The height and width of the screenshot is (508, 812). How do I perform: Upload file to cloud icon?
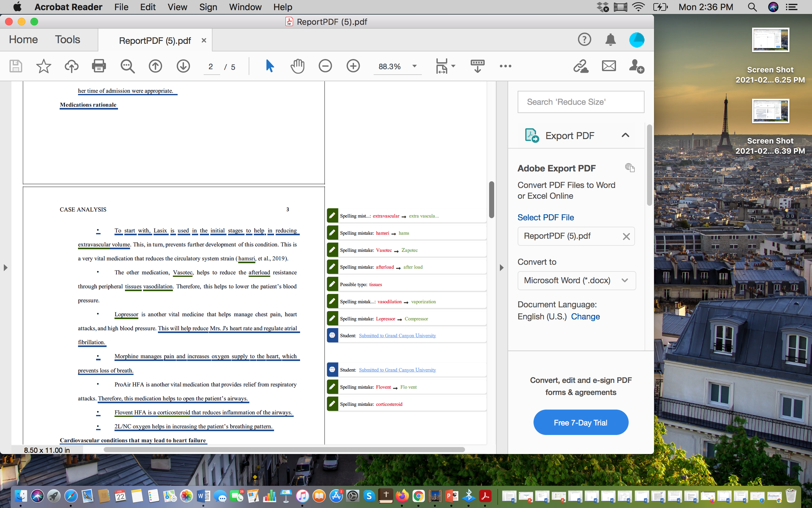pos(71,66)
